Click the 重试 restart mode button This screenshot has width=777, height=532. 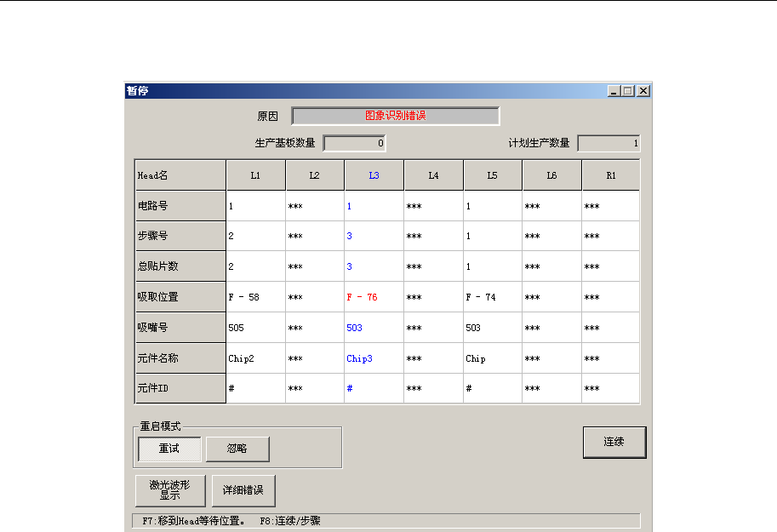click(x=169, y=449)
